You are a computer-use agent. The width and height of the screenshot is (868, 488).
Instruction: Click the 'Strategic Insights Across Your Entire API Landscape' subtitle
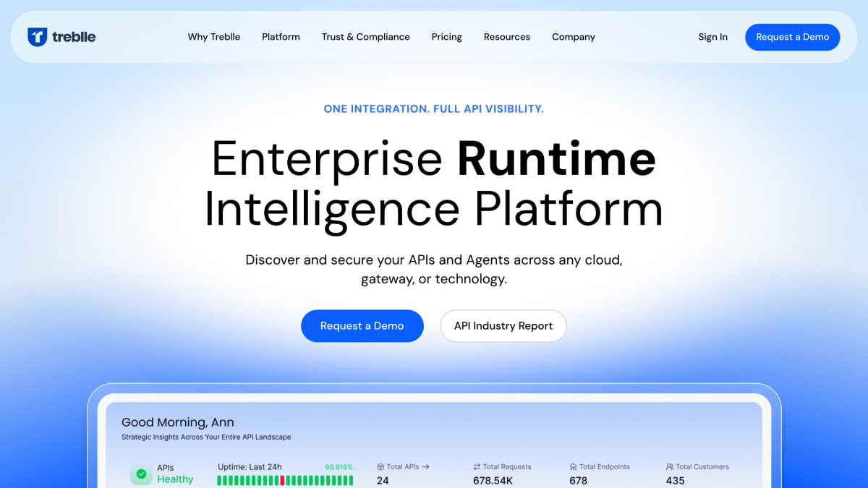[x=206, y=437]
